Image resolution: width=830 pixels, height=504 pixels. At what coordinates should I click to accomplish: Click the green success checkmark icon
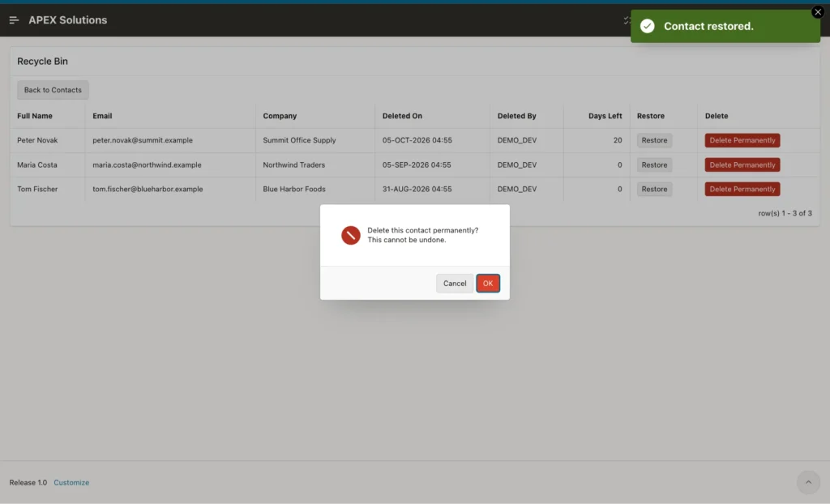[647, 26]
